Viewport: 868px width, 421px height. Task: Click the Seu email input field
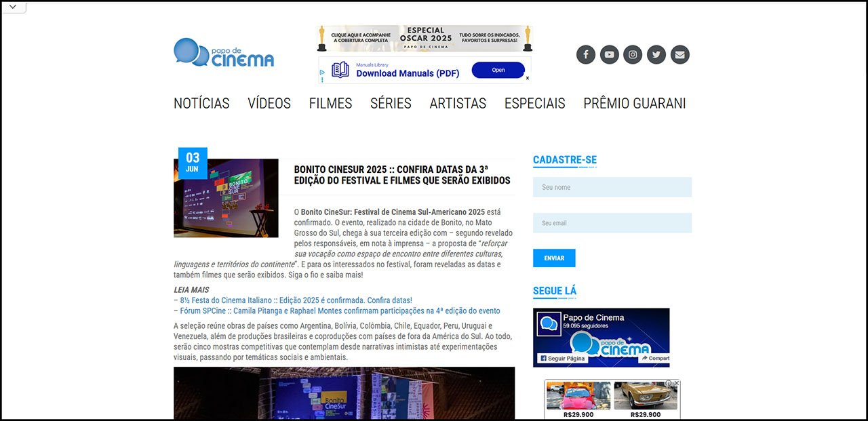[612, 222]
